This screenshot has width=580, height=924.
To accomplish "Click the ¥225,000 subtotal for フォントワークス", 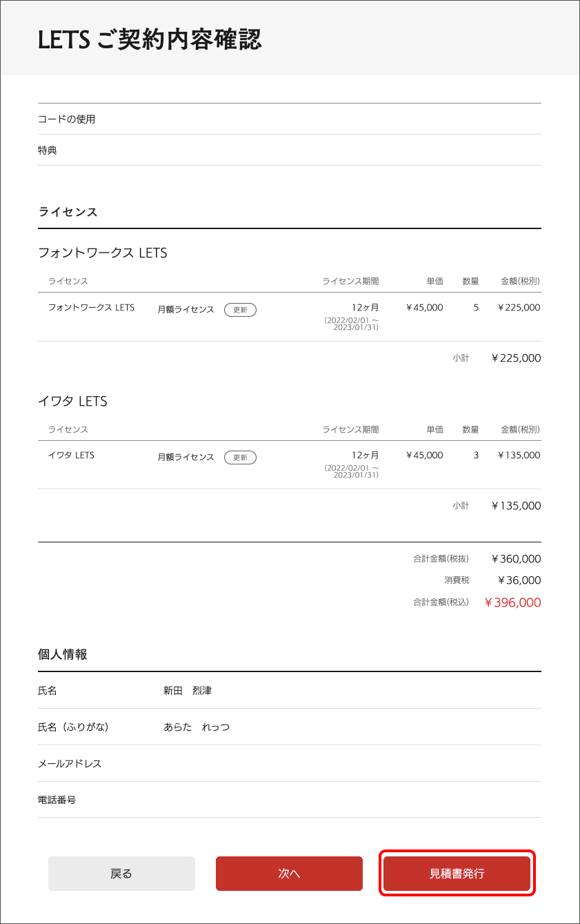I will (516, 358).
